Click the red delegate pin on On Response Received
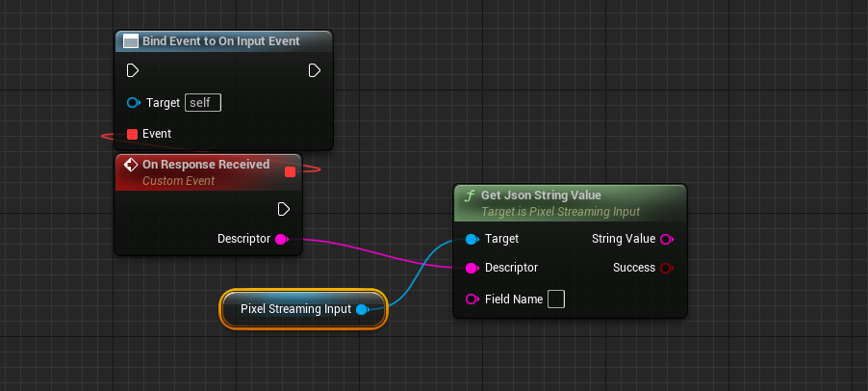The image size is (868, 391). [290, 171]
